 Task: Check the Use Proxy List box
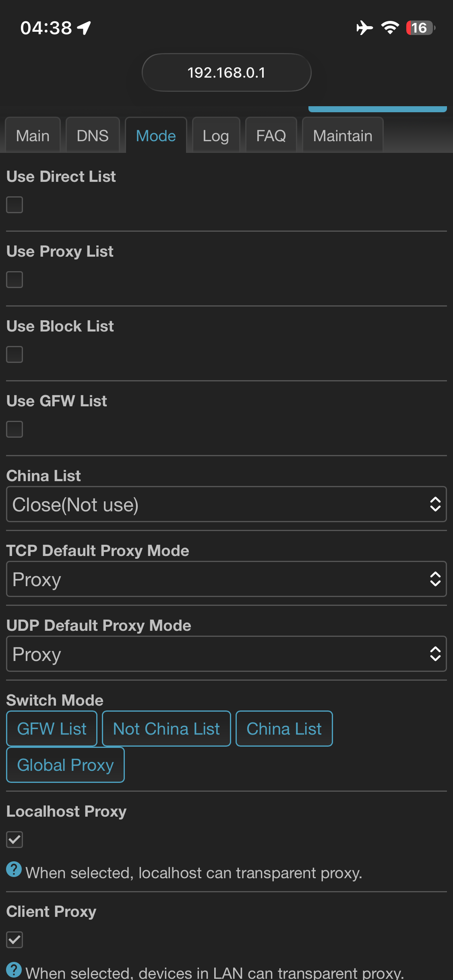[14, 280]
